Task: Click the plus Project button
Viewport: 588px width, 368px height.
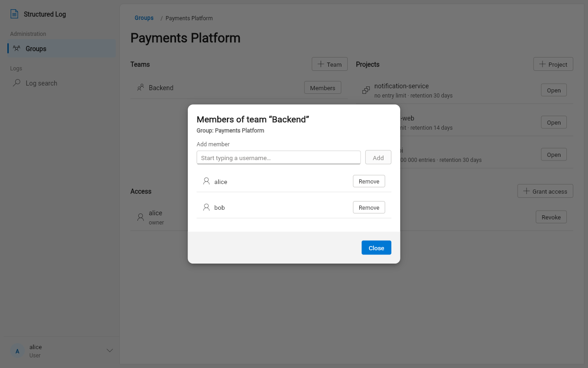Action: tap(553, 64)
